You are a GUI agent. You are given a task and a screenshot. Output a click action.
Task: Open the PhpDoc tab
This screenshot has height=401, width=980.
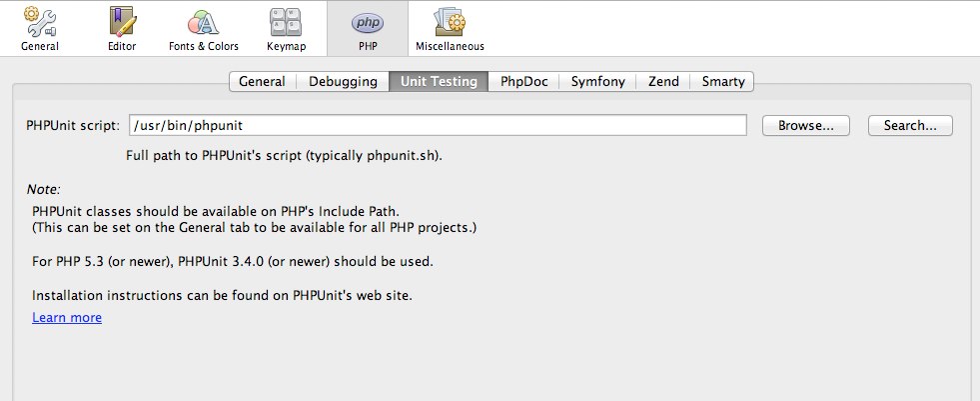coord(523,82)
